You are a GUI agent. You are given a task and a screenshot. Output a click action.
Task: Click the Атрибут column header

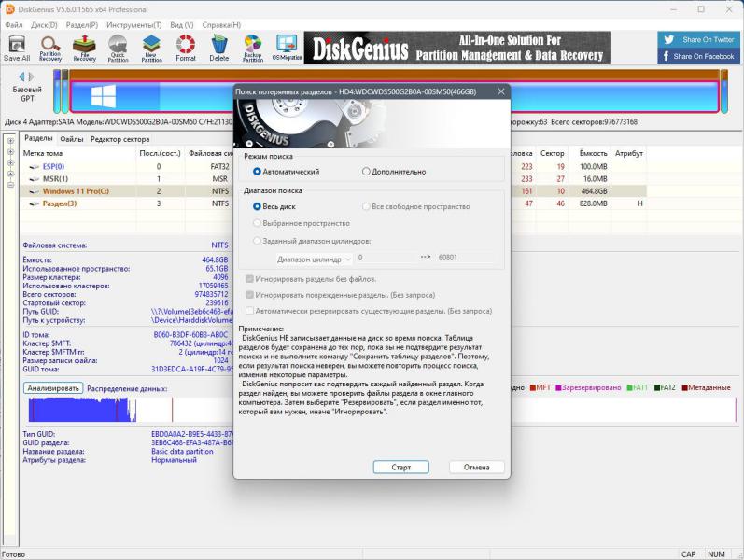pyautogui.click(x=628, y=153)
